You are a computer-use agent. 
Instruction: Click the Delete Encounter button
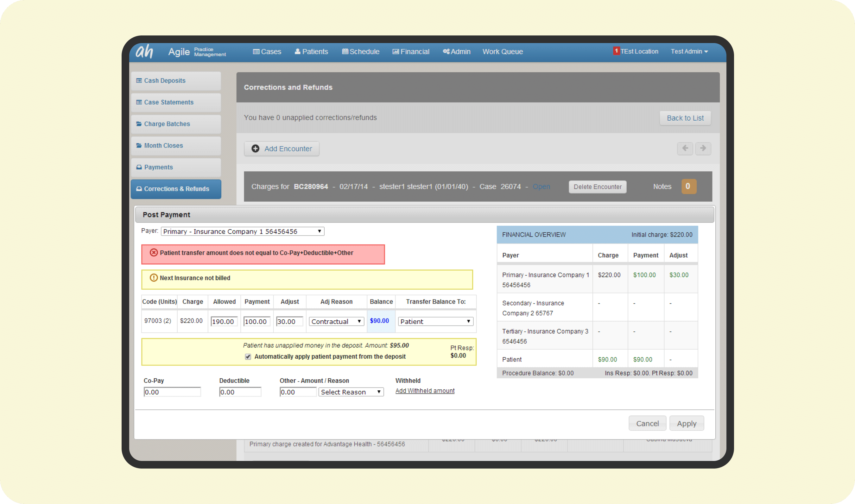[598, 187]
